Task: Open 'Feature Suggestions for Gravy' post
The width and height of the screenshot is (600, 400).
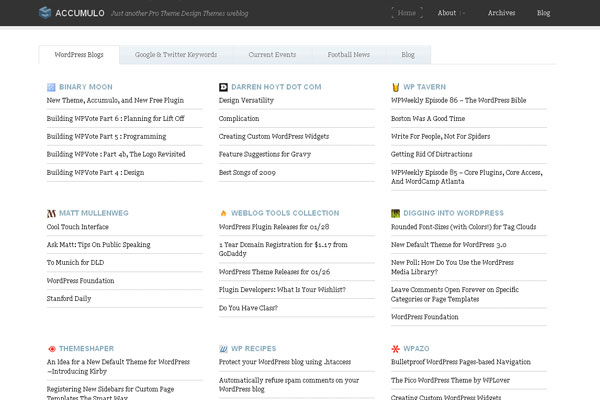Action: [265, 154]
